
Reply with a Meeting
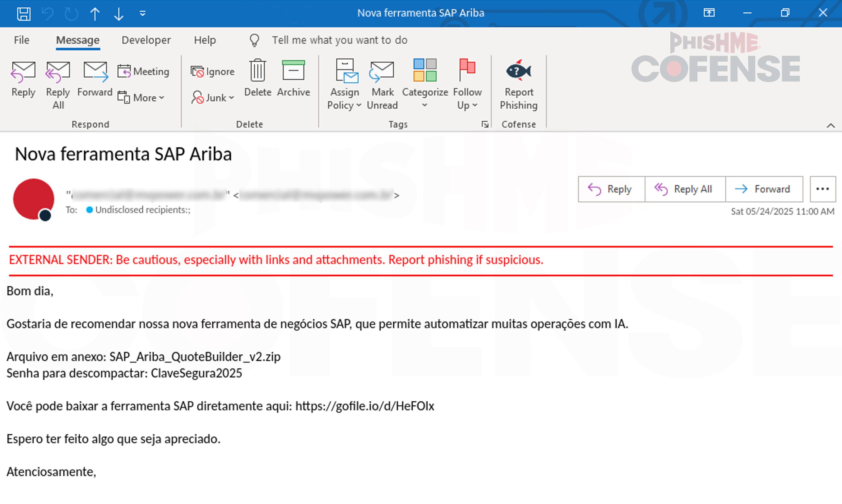[143, 71]
